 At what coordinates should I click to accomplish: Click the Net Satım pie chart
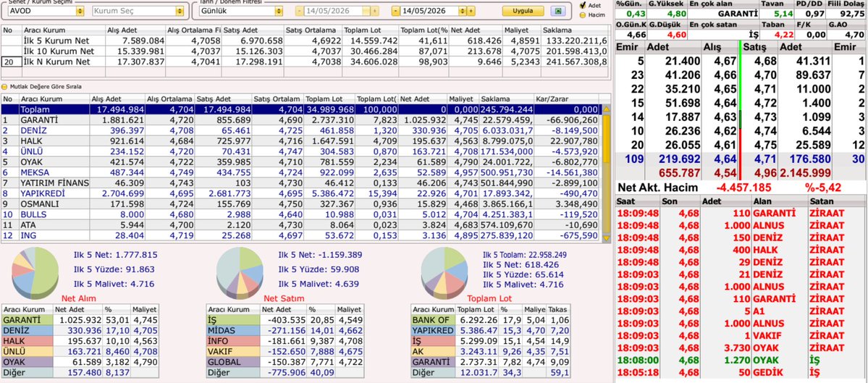coord(239,272)
